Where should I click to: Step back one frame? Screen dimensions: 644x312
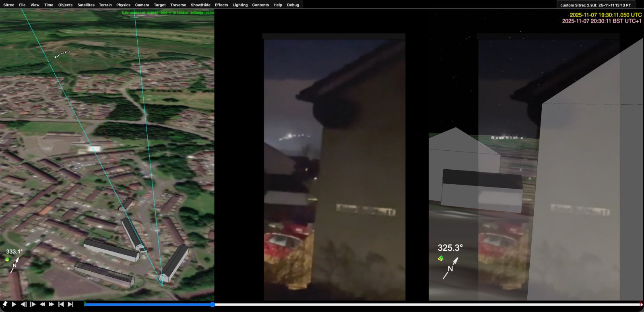23,304
